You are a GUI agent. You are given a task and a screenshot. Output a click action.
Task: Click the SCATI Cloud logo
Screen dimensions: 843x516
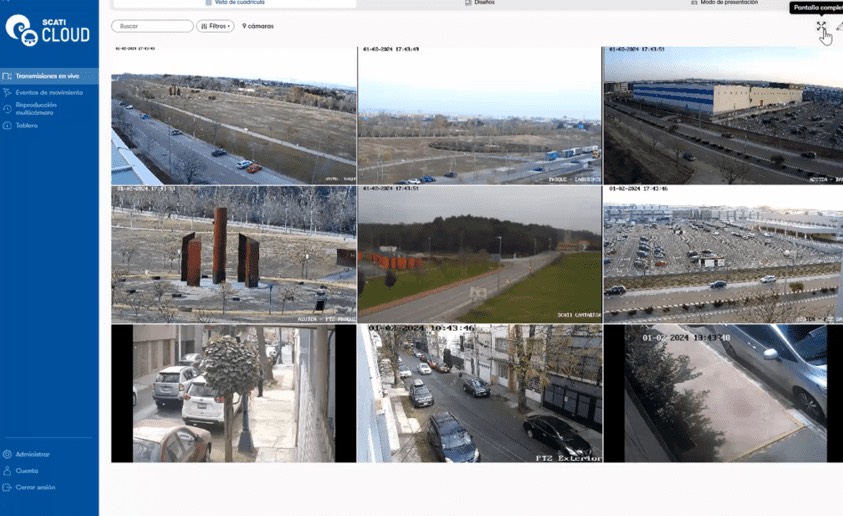click(47, 30)
